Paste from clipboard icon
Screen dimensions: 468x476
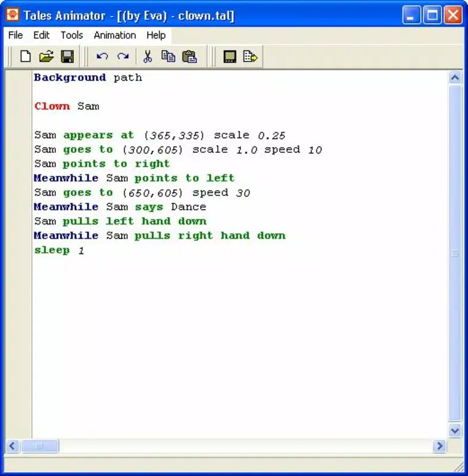point(189,57)
